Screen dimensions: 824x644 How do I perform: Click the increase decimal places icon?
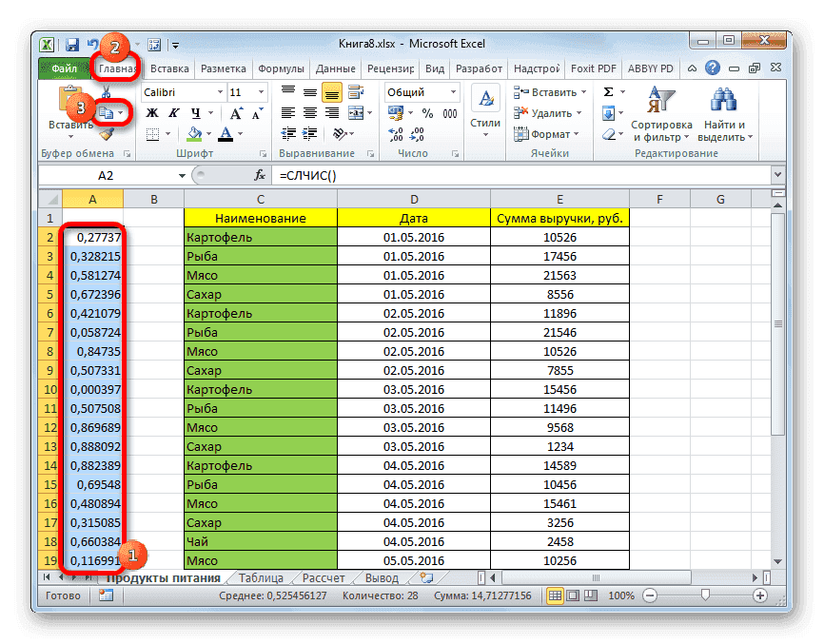click(x=396, y=136)
